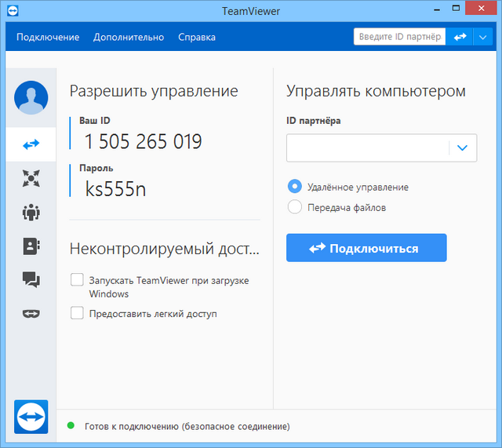The width and height of the screenshot is (502, 448).
Task: Click the 'Введите ID партнёра' header field
Action: 399,37
